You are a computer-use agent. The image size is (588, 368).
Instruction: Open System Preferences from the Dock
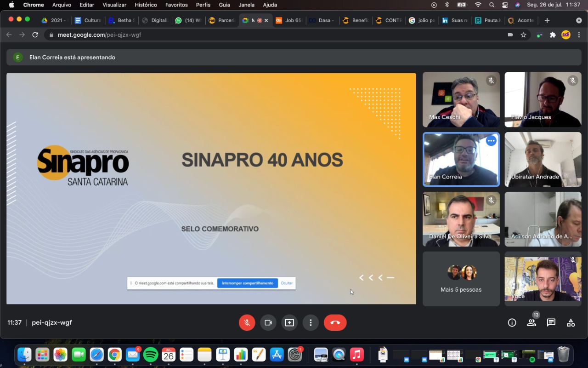click(x=294, y=355)
